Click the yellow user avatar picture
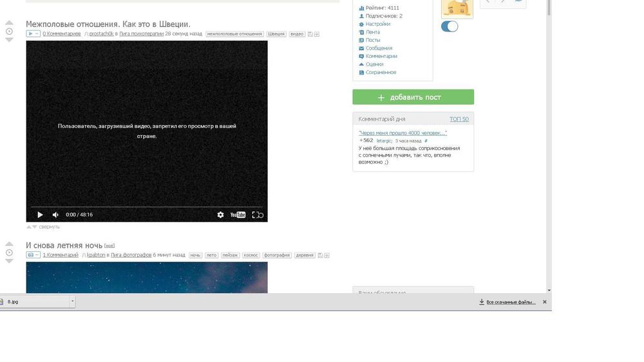This screenshot has width=644, height=362. tap(457, 8)
